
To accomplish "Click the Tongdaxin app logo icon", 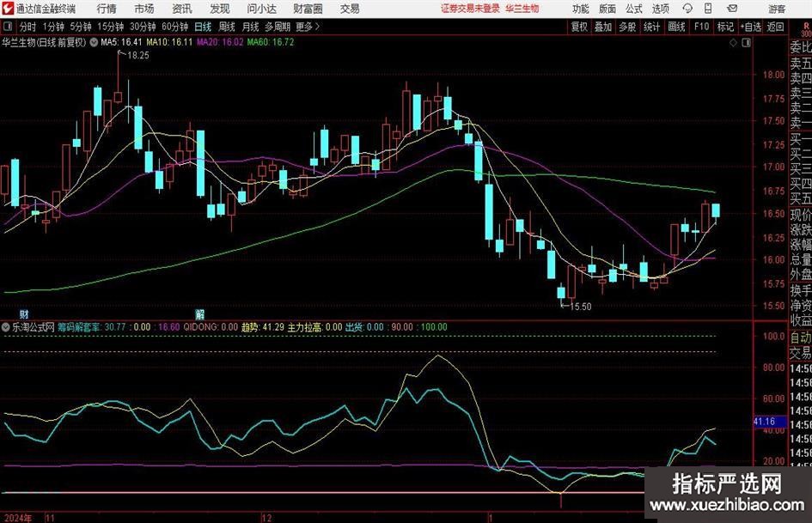I will pyautogui.click(x=8, y=9).
